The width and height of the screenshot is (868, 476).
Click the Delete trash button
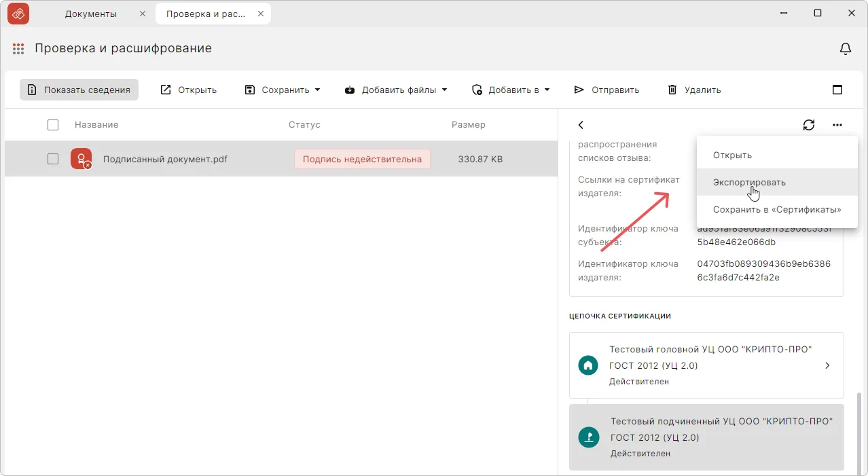click(693, 90)
